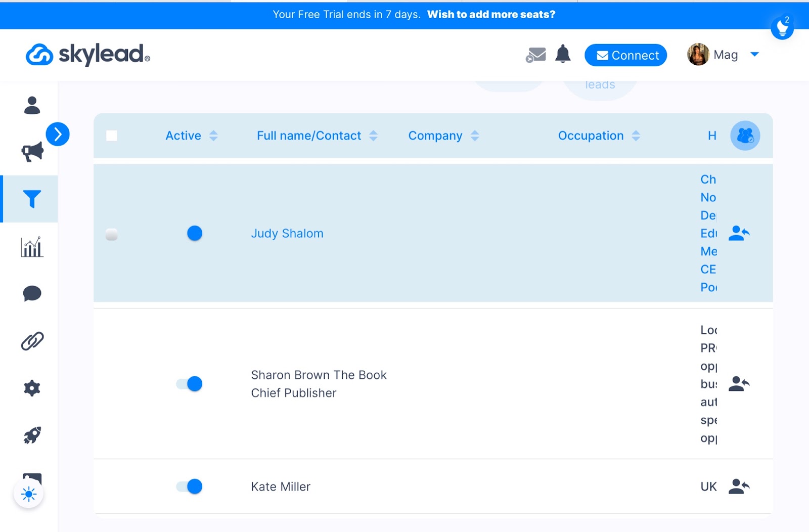This screenshot has height=532, width=809.
Task: Turn off Sharon Brown's active toggle
Action: (x=187, y=383)
